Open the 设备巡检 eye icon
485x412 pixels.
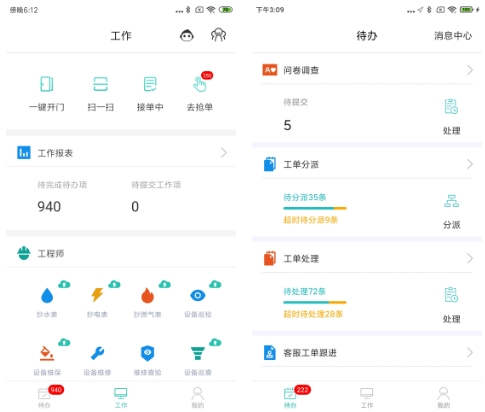click(x=198, y=295)
